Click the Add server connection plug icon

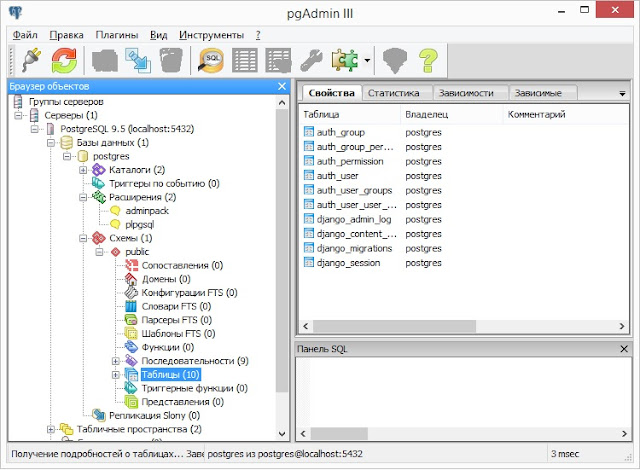pyautogui.click(x=31, y=60)
